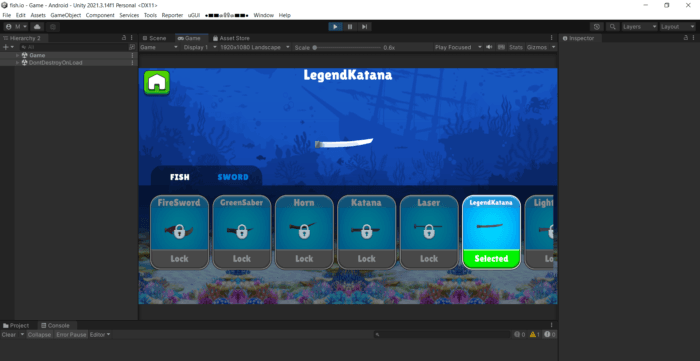Viewport: 700px width, 361px height.
Task: Click the Console search field
Action: pyautogui.click(x=442, y=335)
